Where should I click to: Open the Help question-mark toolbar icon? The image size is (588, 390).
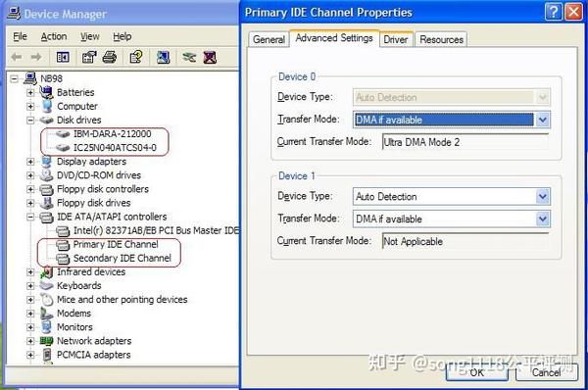tap(136, 58)
